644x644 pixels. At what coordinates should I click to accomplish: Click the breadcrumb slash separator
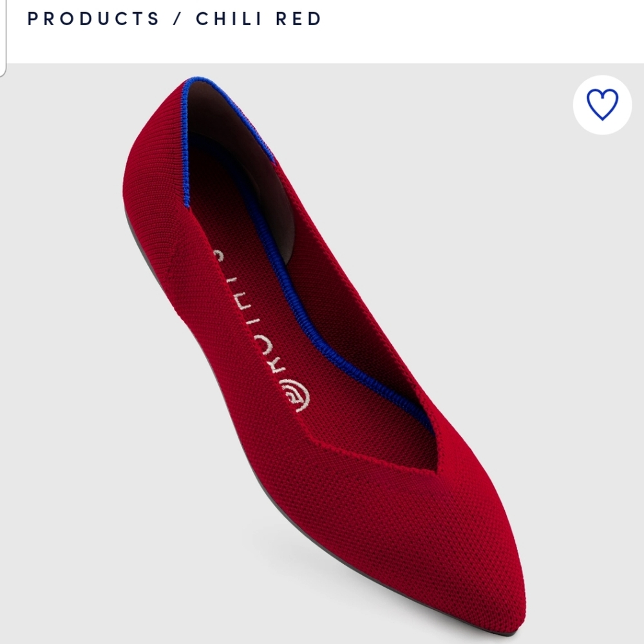[x=176, y=19]
